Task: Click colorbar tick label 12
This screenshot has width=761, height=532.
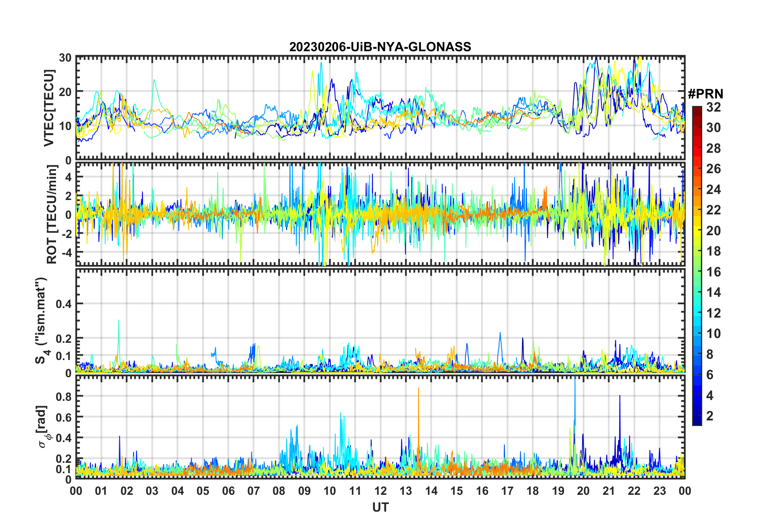Action: click(713, 313)
